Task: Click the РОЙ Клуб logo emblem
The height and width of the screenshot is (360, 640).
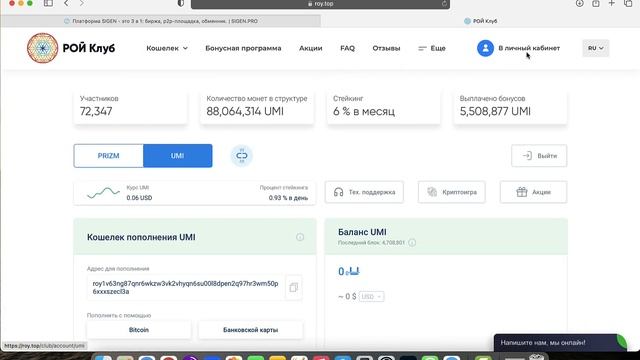Action: pos(42,48)
